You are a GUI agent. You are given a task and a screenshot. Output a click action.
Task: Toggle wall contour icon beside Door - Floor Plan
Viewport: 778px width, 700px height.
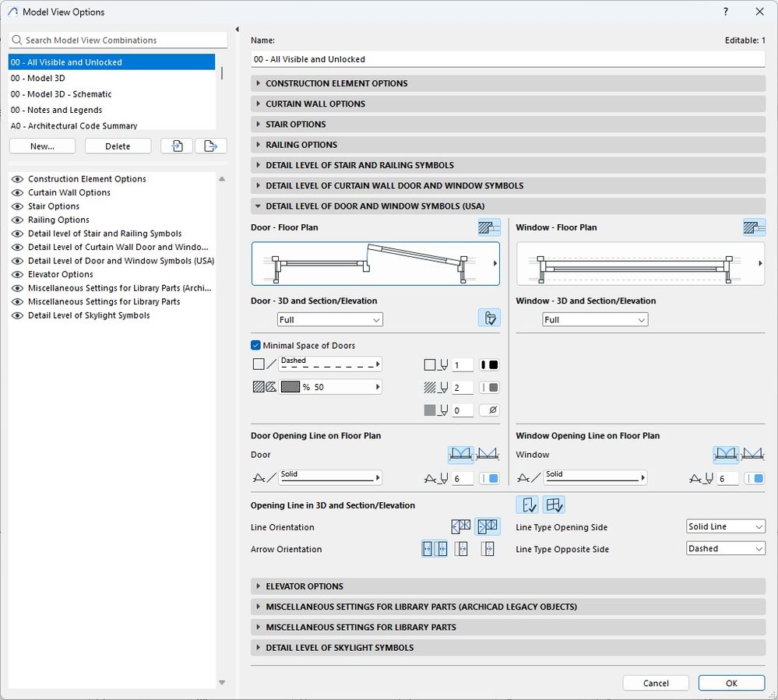[x=489, y=227]
